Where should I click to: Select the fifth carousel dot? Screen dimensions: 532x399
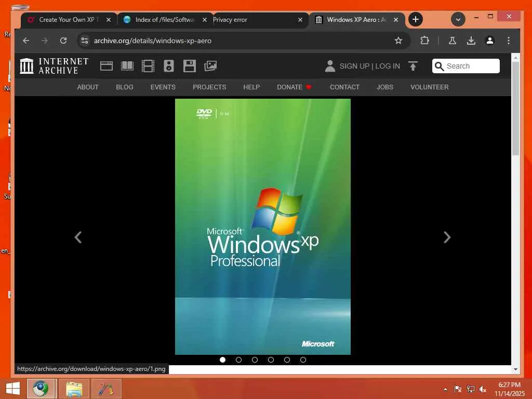(287, 360)
